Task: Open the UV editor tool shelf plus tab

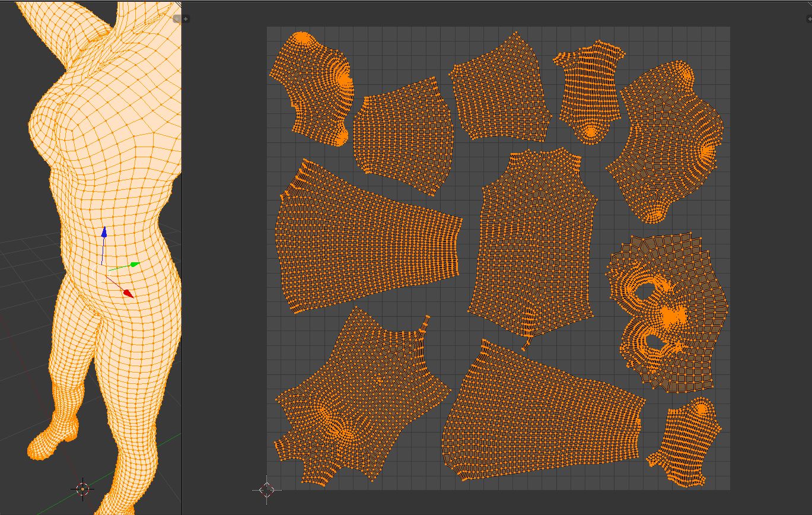Action: 186,19
